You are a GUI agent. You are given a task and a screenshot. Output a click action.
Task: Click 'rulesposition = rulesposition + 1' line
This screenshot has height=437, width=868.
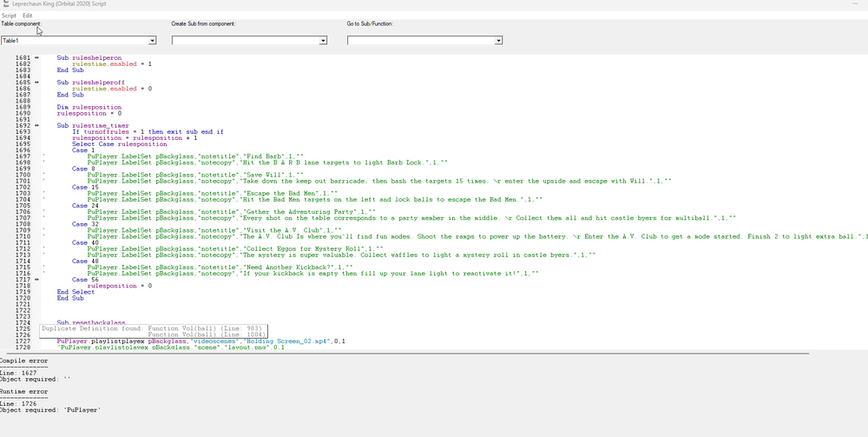pyautogui.click(x=135, y=138)
